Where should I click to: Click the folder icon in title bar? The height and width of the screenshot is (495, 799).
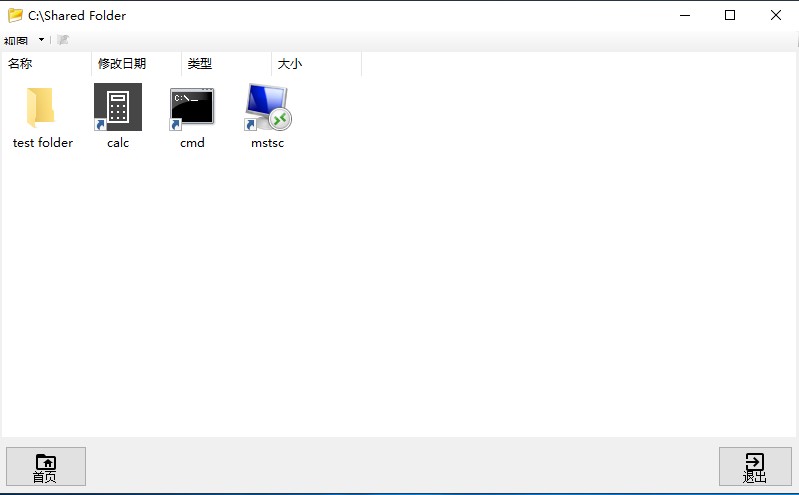(x=15, y=15)
